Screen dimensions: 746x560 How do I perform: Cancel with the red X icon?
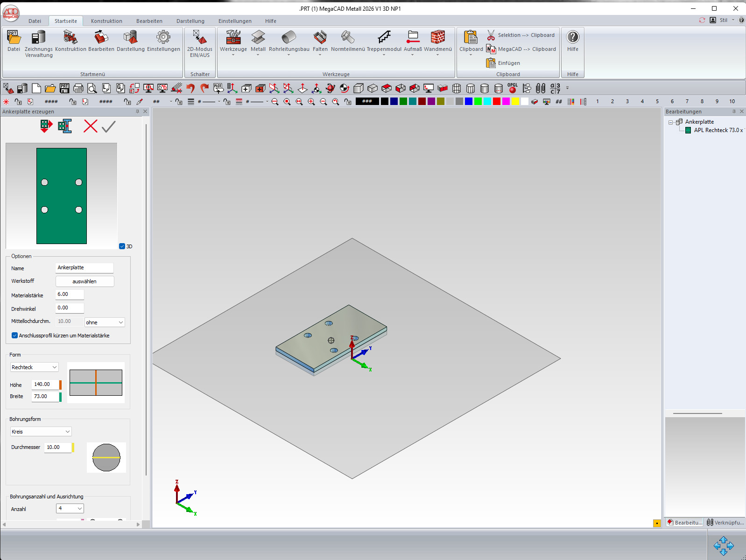(x=90, y=126)
